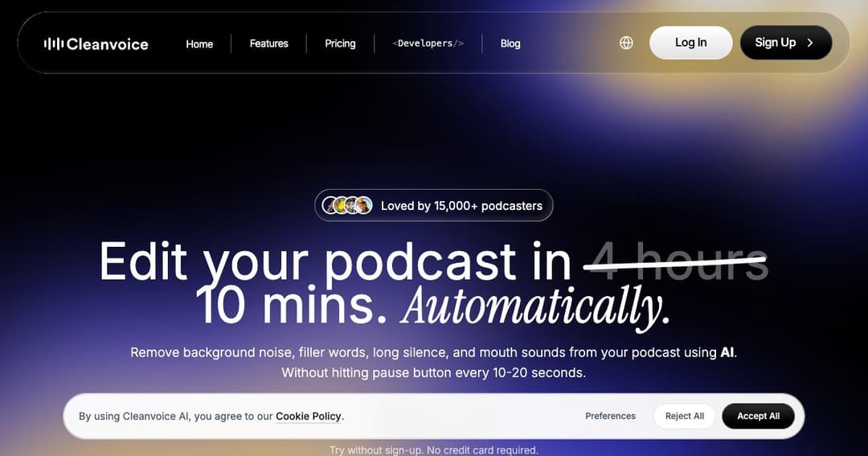The image size is (868, 456).
Task: Open cookie Preferences
Action: tap(611, 416)
